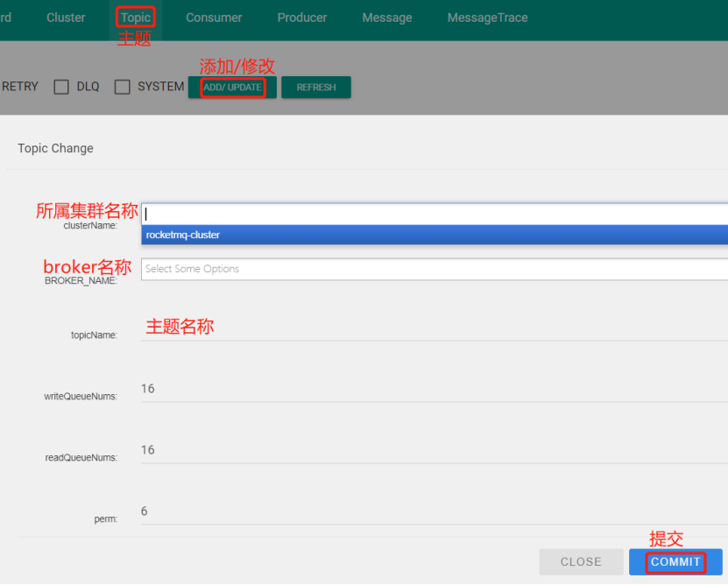Viewport: 728px width, 585px height.
Task: Click the clusterName label
Action: pyautogui.click(x=90, y=226)
